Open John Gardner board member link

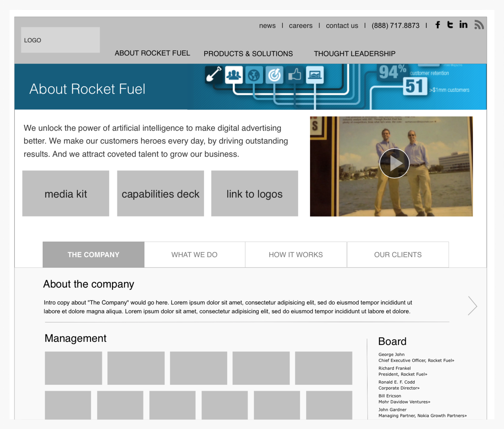click(x=423, y=413)
